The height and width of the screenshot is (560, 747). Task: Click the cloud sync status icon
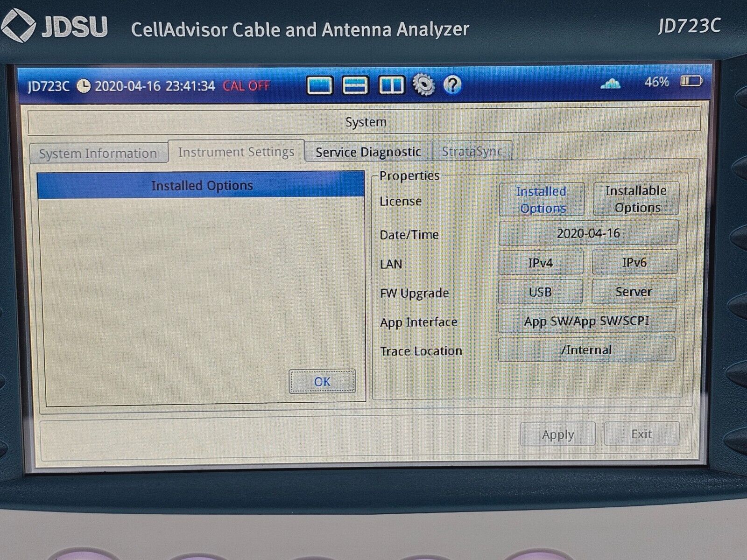pos(612,84)
